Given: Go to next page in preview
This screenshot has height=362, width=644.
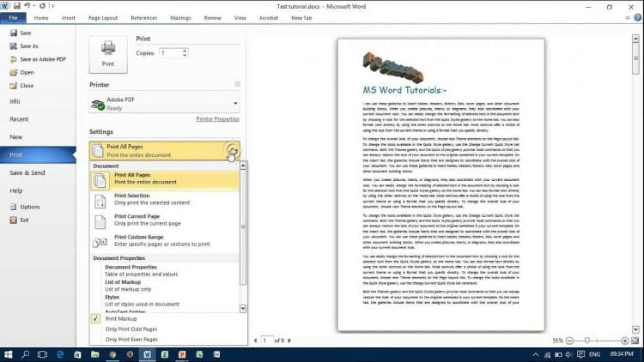Looking at the screenshot, I should point(289,341).
